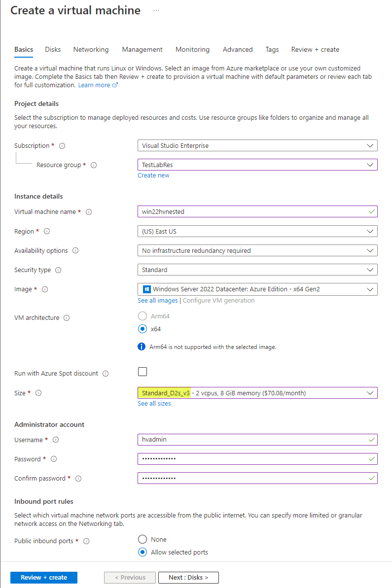Follow the Learn more link
Image resolution: width=392 pixels, height=588 pixels.
coord(94,85)
